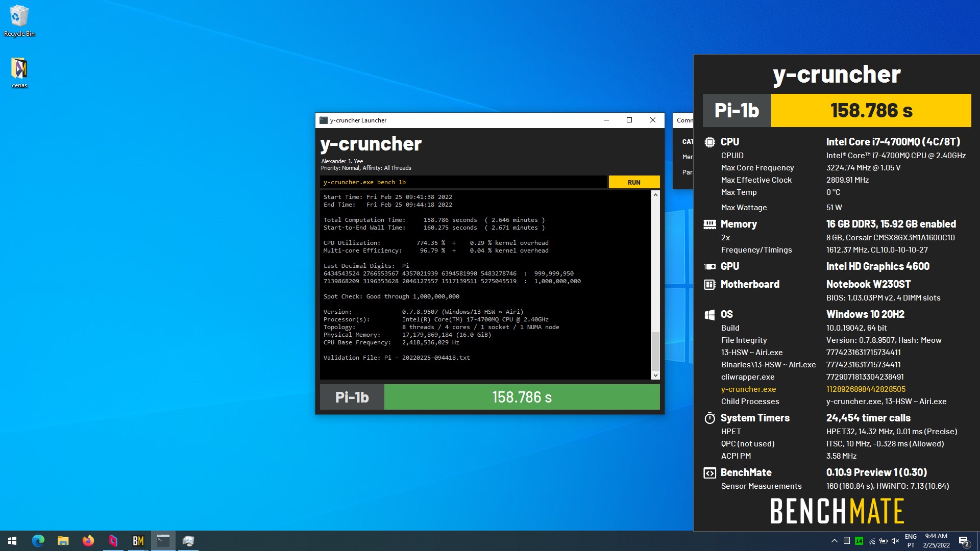Click the BENCHMATE logo at panel bottom

click(837, 511)
